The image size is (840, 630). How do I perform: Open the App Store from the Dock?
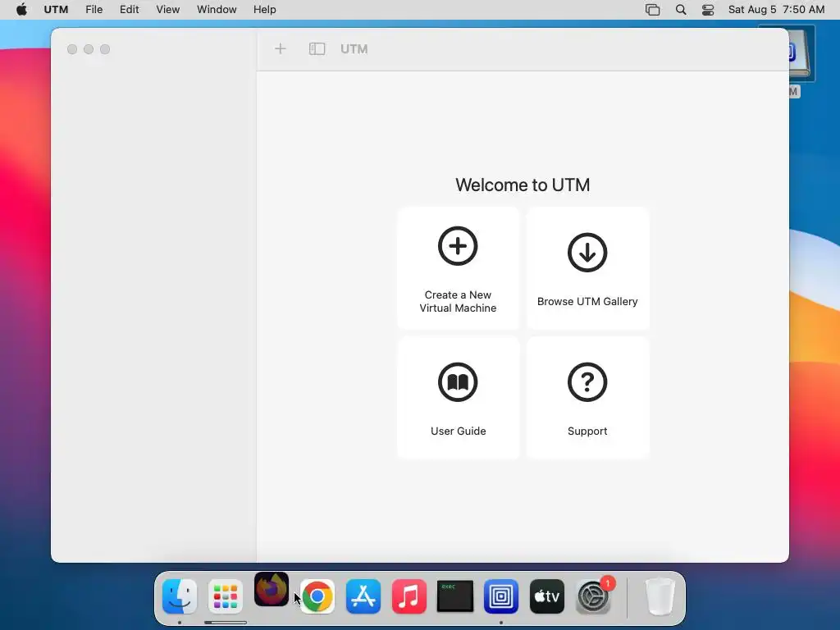[x=363, y=596]
